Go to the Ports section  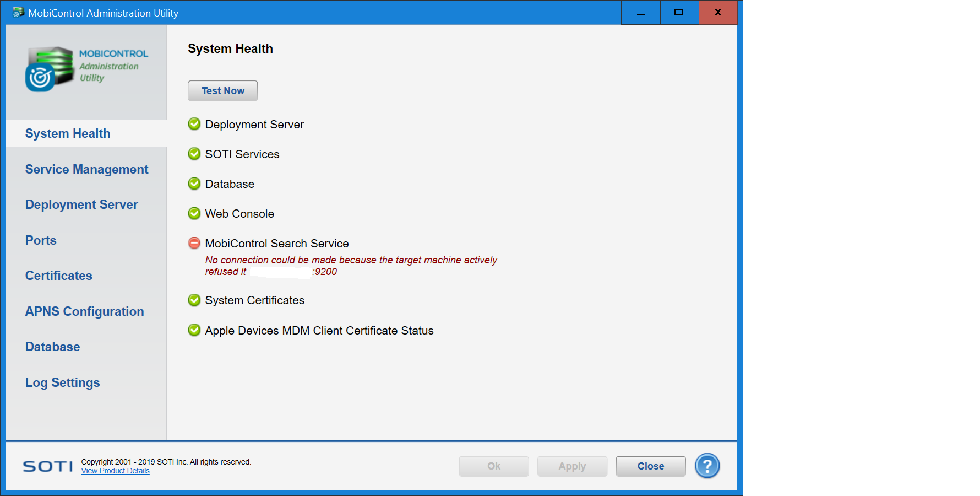pyautogui.click(x=41, y=240)
